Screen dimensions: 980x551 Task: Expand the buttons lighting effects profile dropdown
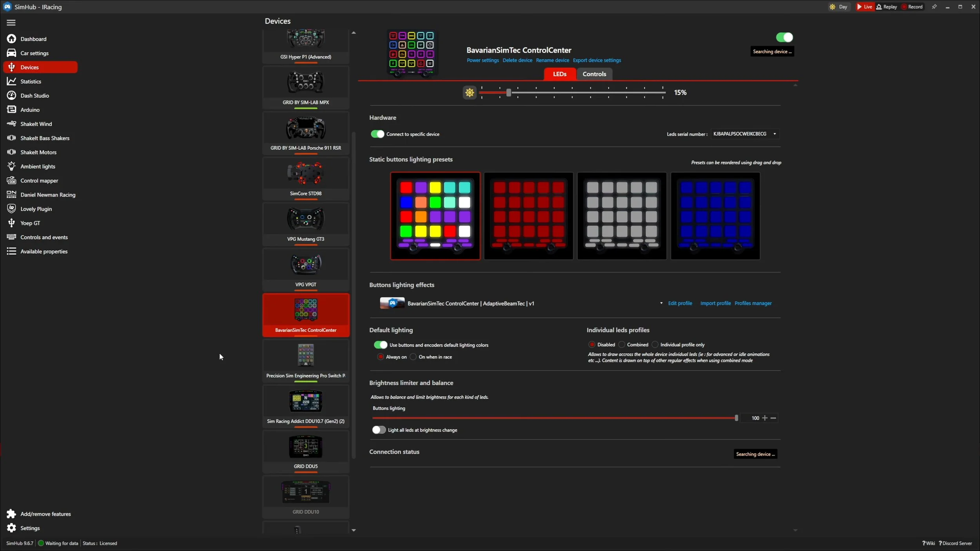coord(661,303)
